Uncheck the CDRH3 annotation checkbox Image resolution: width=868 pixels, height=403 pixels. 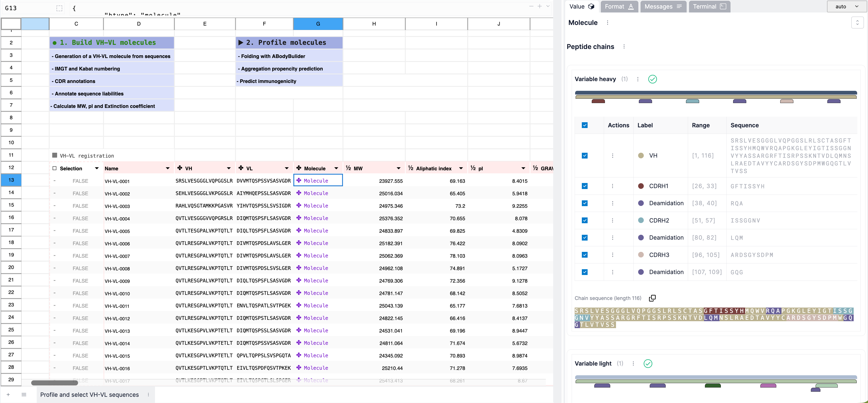585,255
